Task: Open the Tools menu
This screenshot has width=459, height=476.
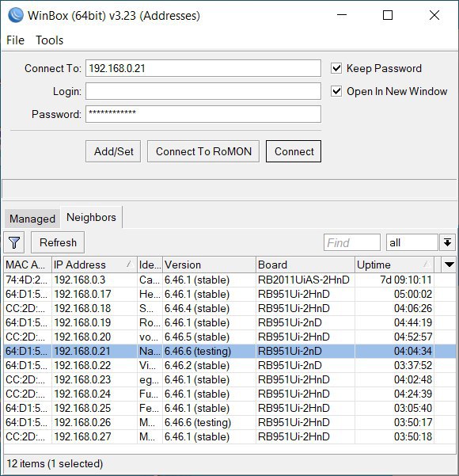Action: [49, 40]
